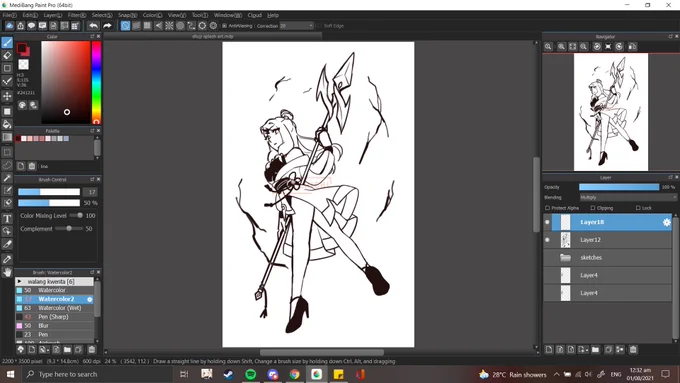Undock the Layer panel using its float icon
This screenshot has width=680, height=383.
pos(670,177)
